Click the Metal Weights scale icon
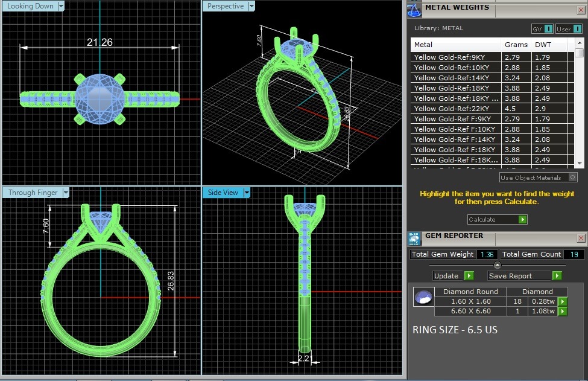 (414, 8)
